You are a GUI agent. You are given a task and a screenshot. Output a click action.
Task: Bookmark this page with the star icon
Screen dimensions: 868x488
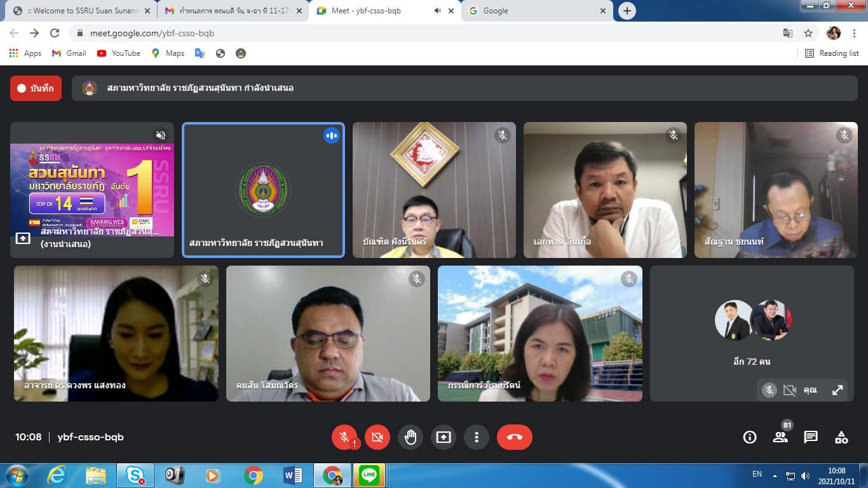[808, 33]
